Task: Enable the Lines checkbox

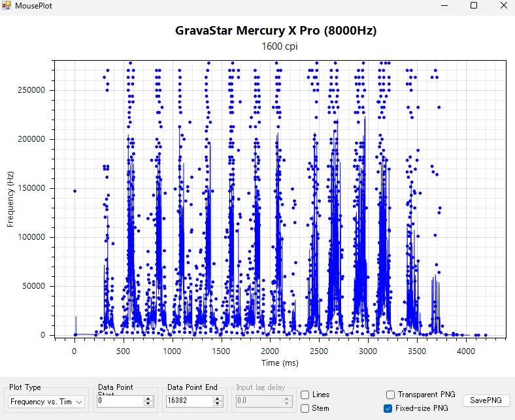Action: point(305,395)
